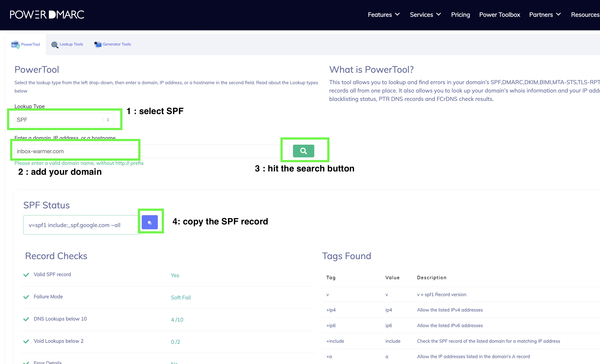Click the domain input field with inbox-warmer.com

click(x=152, y=151)
